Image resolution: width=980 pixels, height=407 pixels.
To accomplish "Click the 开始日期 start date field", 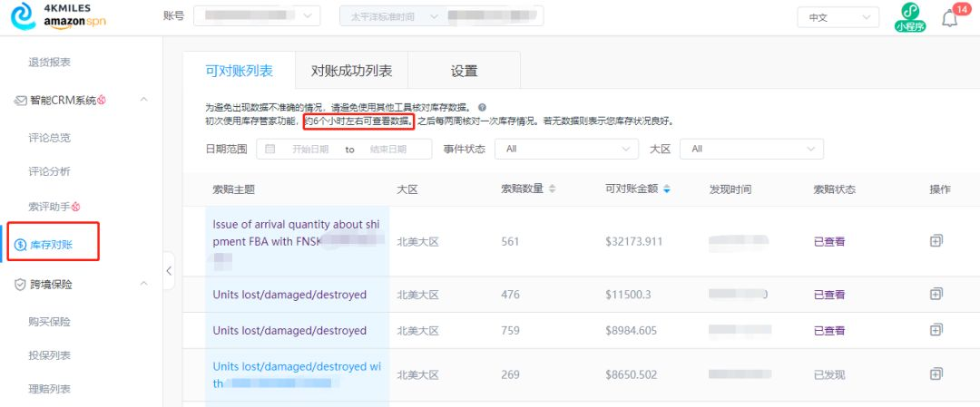I will [309, 150].
